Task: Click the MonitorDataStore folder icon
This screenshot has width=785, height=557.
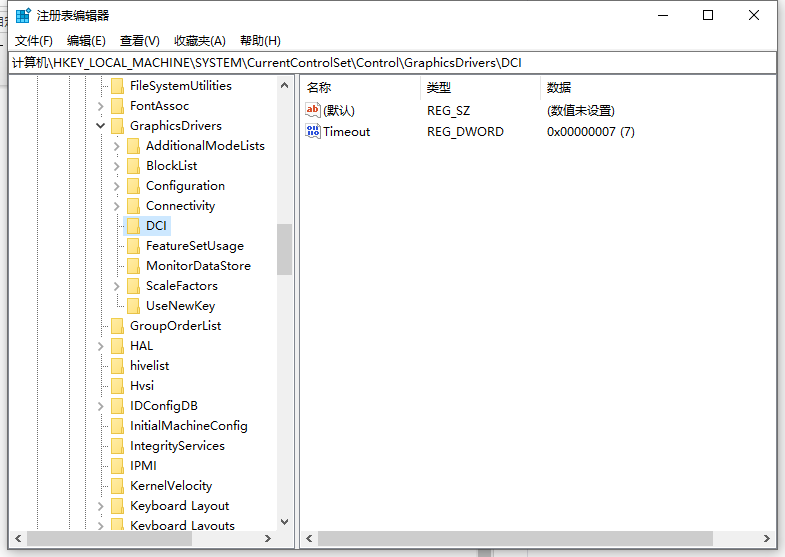Action: click(x=134, y=266)
